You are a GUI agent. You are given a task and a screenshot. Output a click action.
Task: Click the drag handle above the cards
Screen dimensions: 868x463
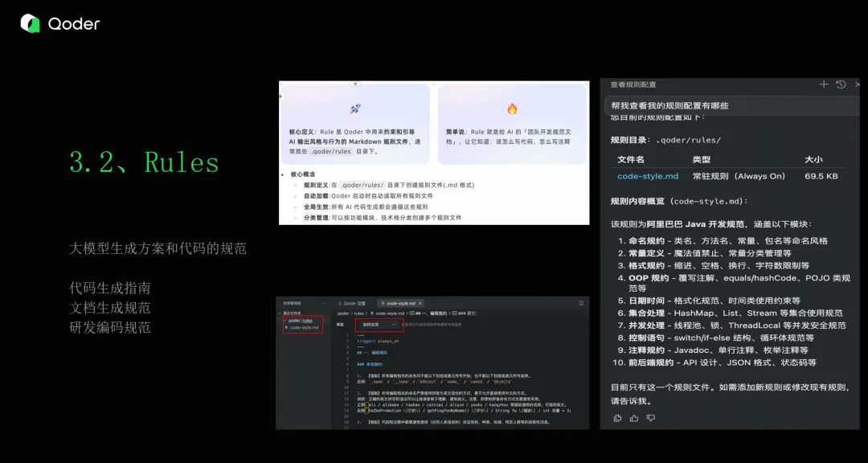click(355, 84)
